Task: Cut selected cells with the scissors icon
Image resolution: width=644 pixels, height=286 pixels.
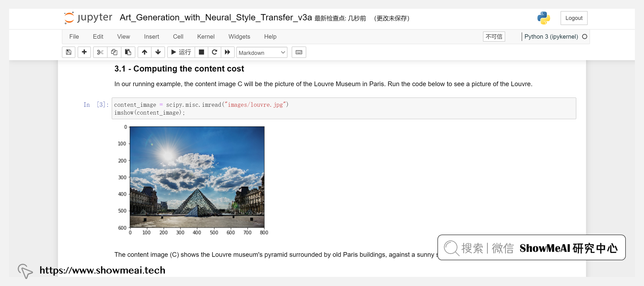Action: point(100,52)
